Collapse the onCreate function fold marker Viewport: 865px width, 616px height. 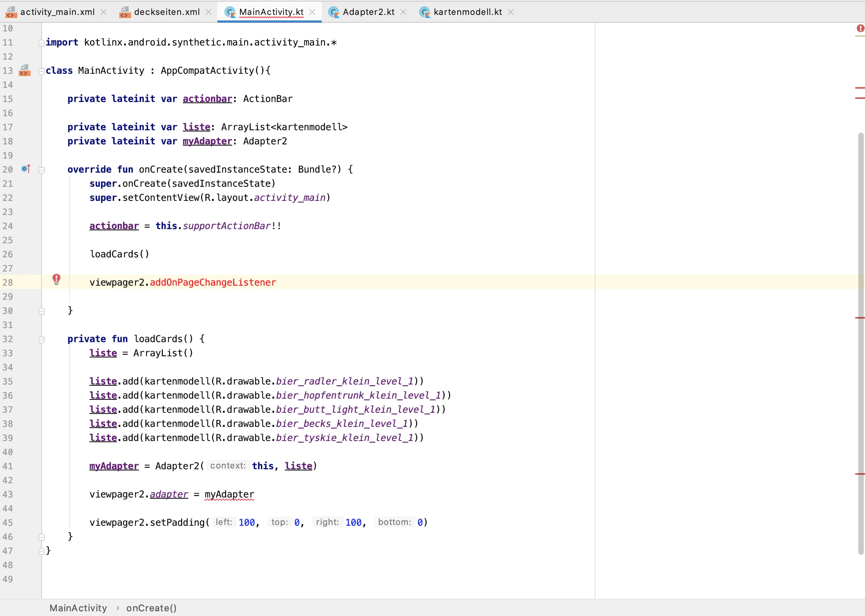pyautogui.click(x=41, y=170)
